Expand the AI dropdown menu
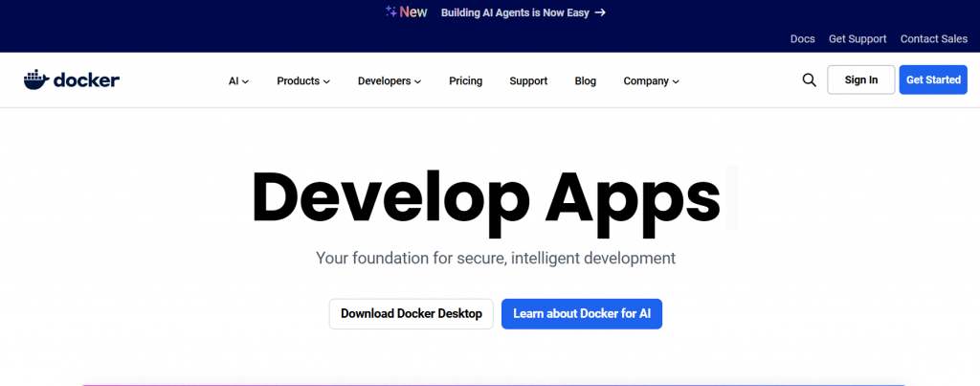 (x=238, y=80)
